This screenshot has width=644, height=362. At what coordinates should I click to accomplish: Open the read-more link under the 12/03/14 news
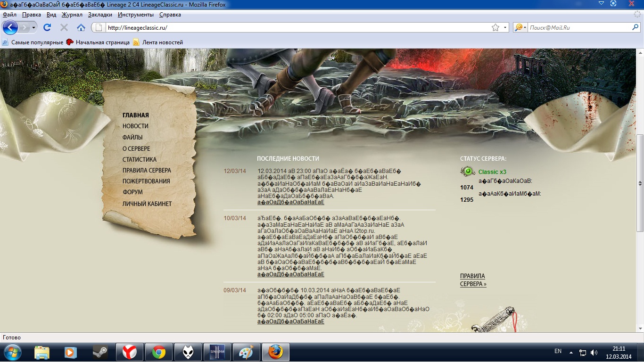point(291,202)
